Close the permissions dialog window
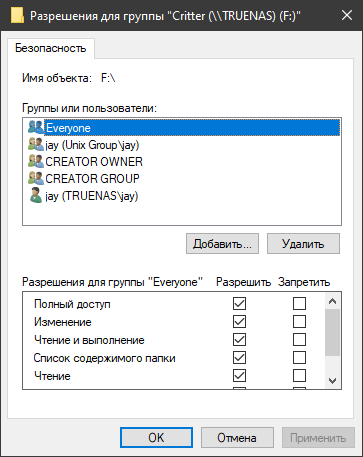This screenshot has height=457, width=363. (x=347, y=15)
